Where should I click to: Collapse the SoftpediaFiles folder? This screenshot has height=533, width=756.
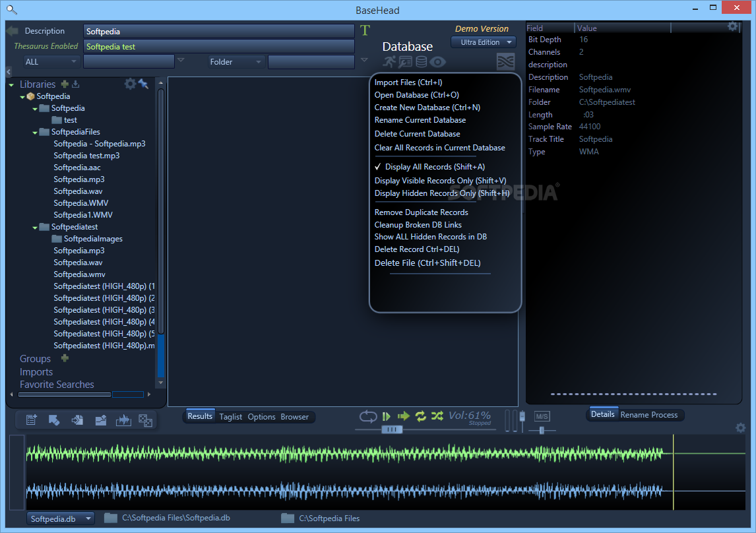[35, 133]
